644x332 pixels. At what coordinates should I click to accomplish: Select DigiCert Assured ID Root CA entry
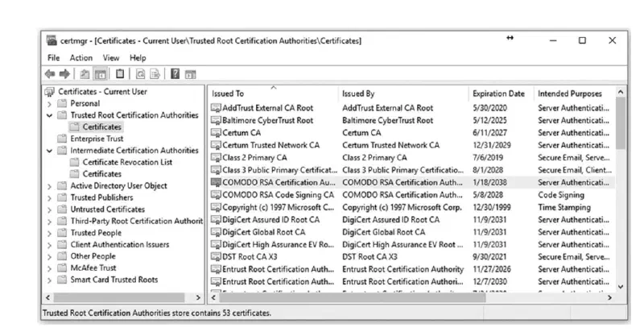271,220
